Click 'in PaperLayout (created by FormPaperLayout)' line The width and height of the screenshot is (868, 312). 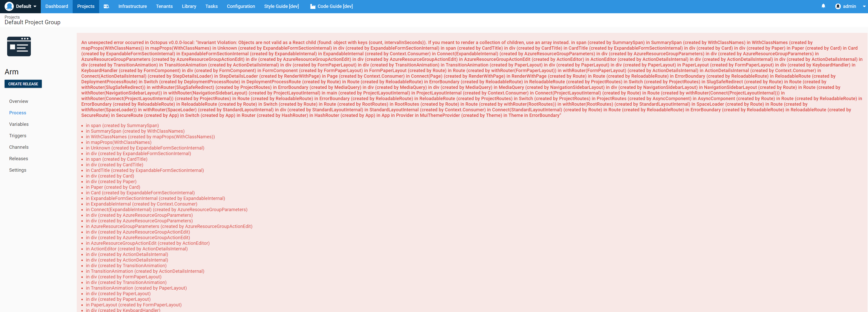coord(133,305)
